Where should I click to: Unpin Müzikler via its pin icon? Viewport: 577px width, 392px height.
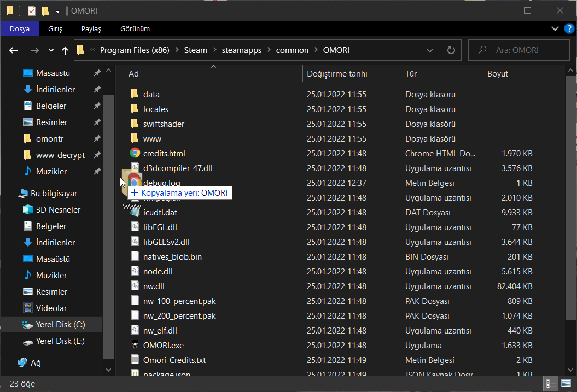[x=97, y=171]
